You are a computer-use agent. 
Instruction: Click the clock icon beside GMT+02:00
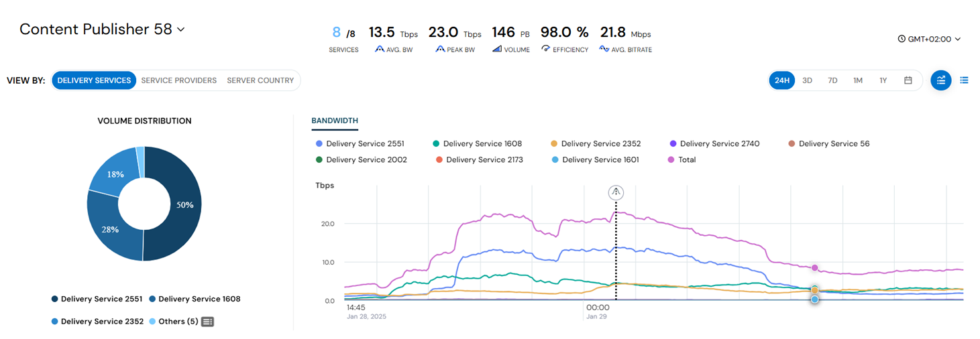pos(902,39)
